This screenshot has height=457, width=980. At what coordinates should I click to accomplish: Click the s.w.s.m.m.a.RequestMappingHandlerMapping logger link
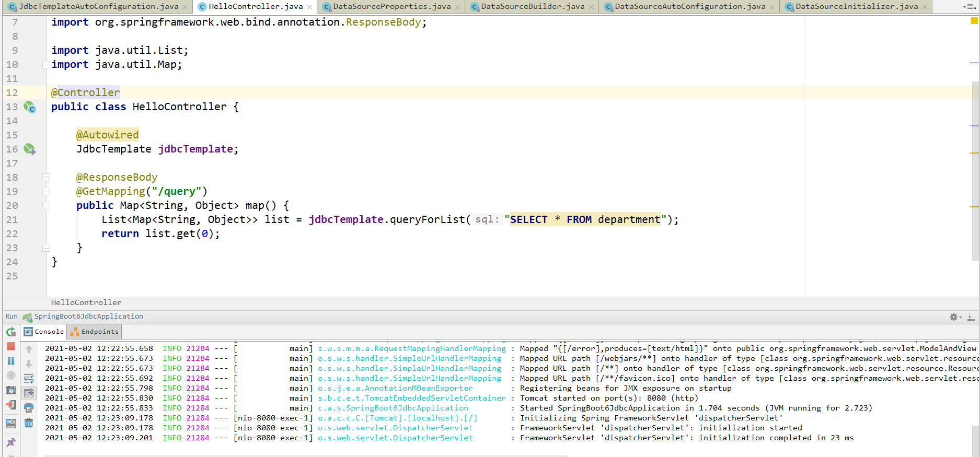[412, 348]
